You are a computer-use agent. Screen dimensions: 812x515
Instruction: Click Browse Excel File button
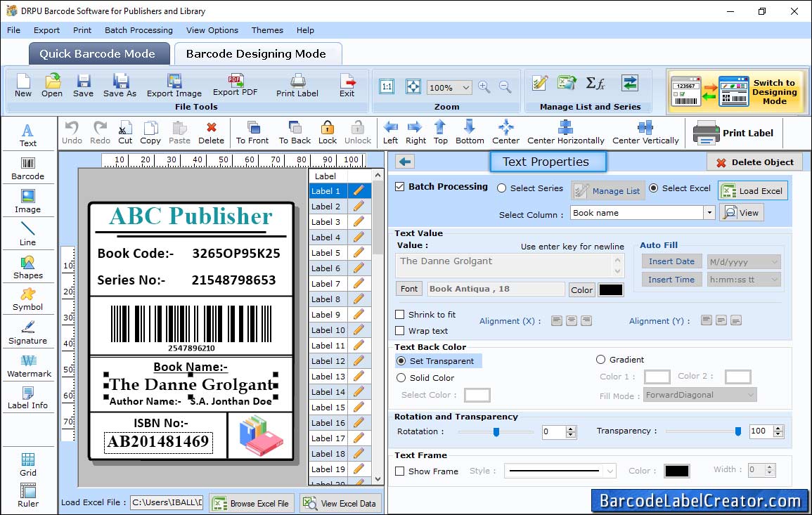(x=252, y=503)
